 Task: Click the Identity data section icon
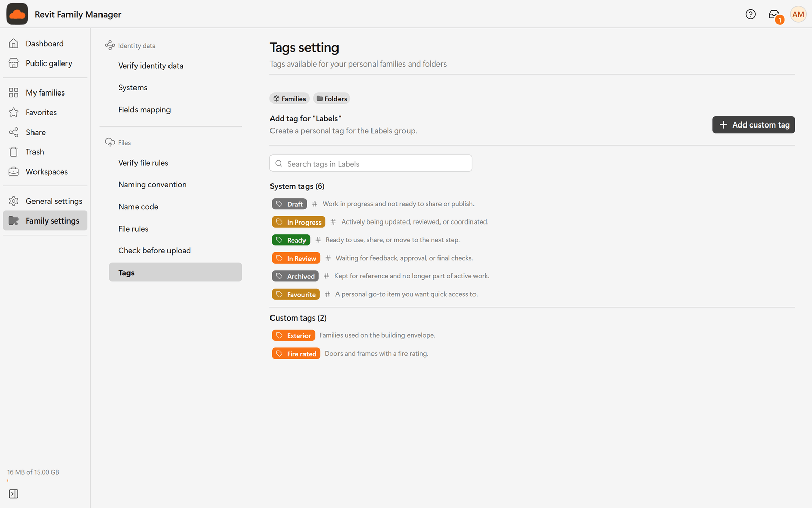click(x=110, y=45)
